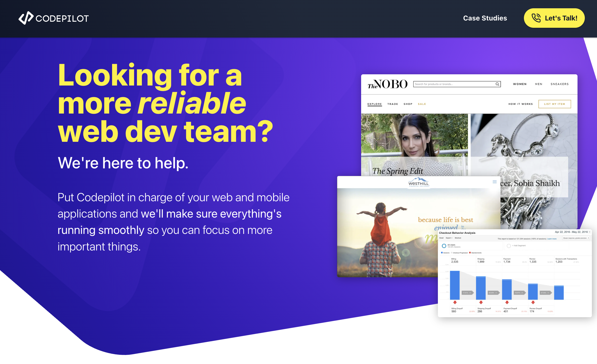Expand the Export dropdown
Image resolution: width=597 pixels, height=364 pixels.
(x=449, y=238)
